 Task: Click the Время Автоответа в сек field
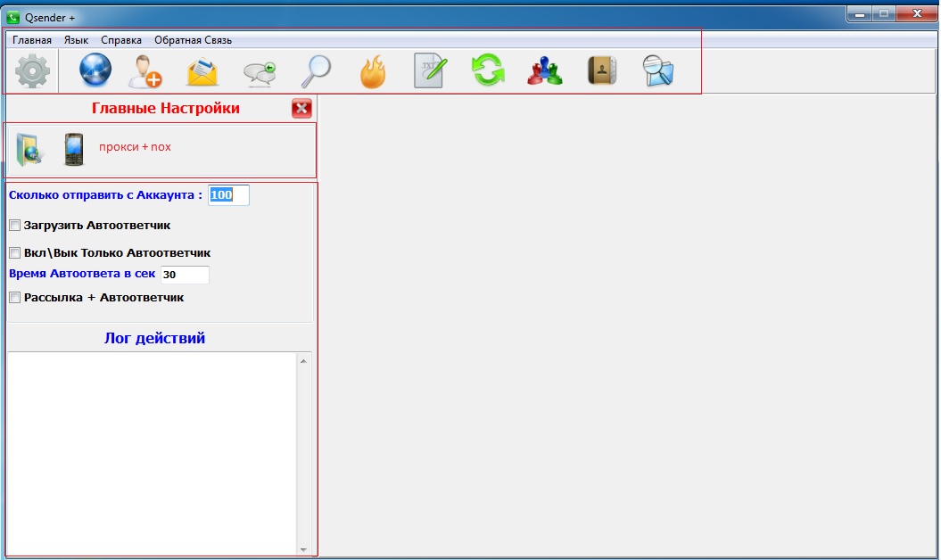[x=185, y=275]
